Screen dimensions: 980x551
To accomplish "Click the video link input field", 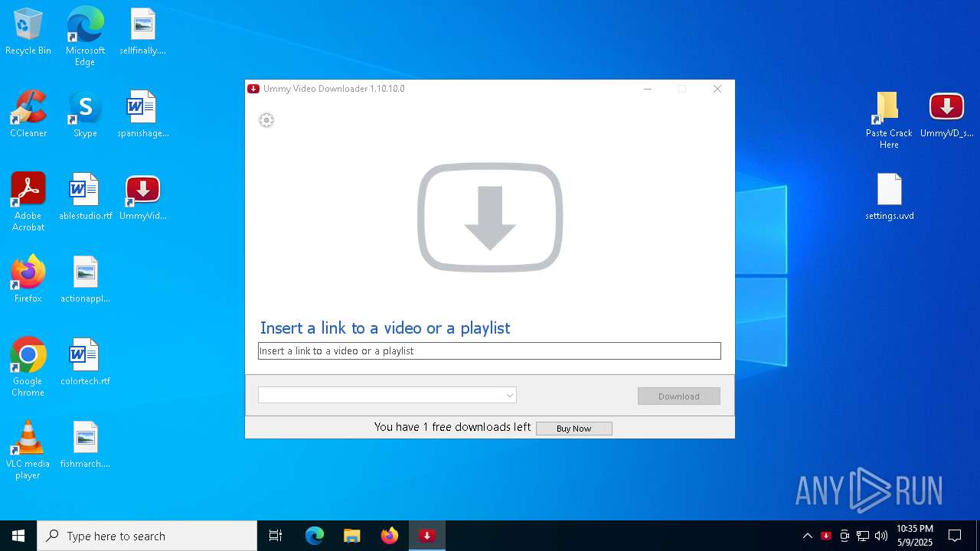I will pos(489,350).
